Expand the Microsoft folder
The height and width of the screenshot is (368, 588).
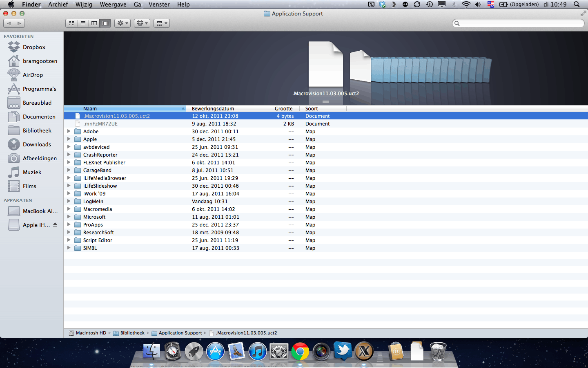[x=69, y=217]
